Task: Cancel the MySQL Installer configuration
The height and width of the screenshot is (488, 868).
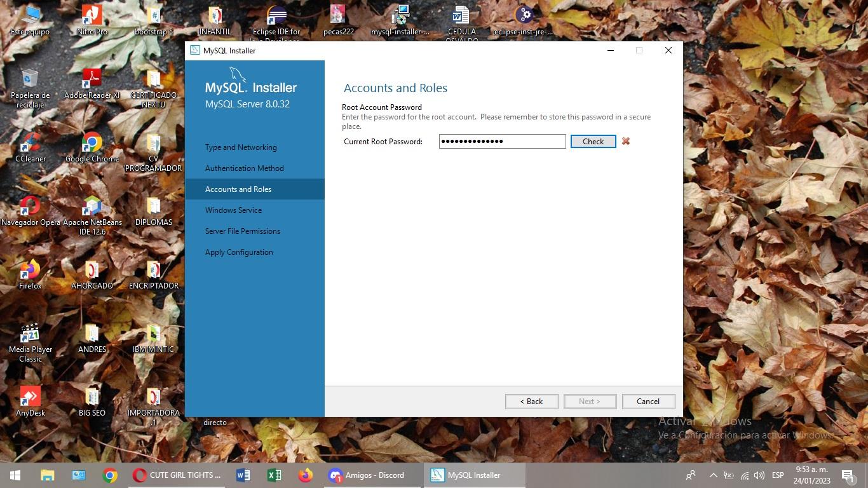Action: click(648, 402)
